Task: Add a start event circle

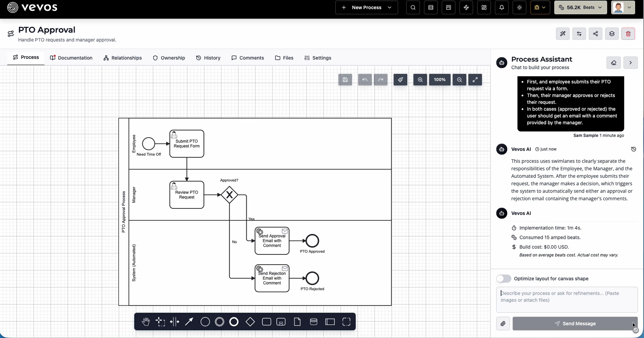Action: click(205, 322)
